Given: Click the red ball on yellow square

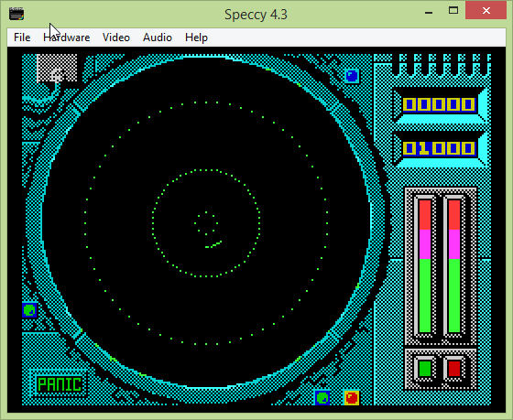Looking at the screenshot, I should click(x=352, y=397).
